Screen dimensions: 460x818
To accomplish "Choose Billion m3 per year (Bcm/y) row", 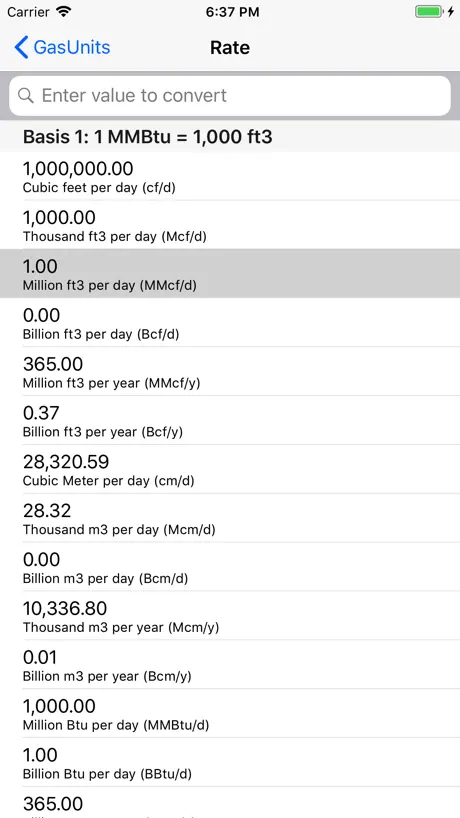I will 230,665.
